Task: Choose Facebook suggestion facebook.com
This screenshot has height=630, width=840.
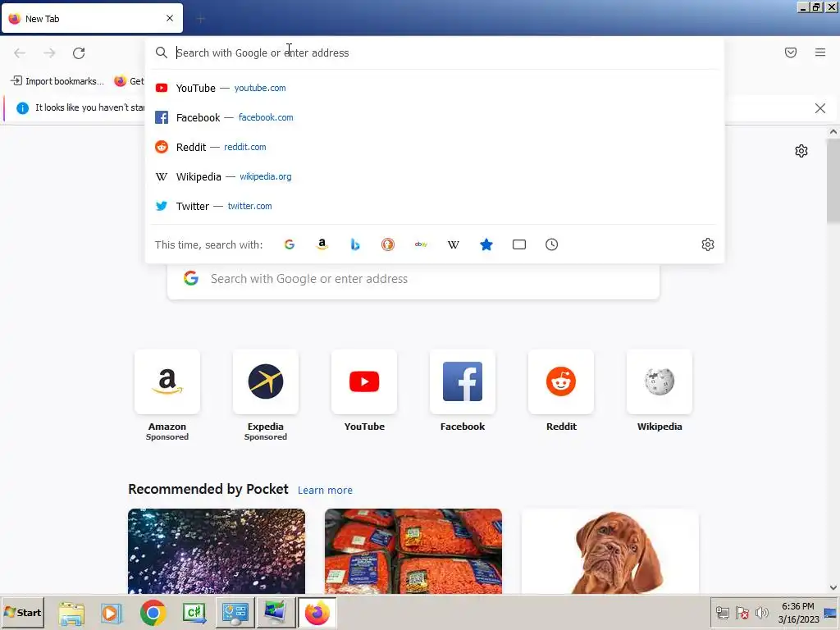Action: [x=435, y=117]
